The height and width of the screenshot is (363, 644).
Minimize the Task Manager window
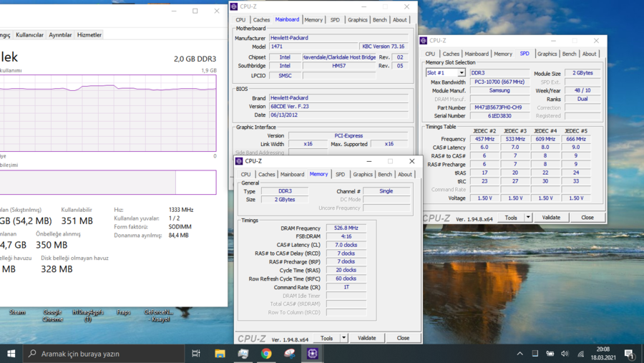174,11
